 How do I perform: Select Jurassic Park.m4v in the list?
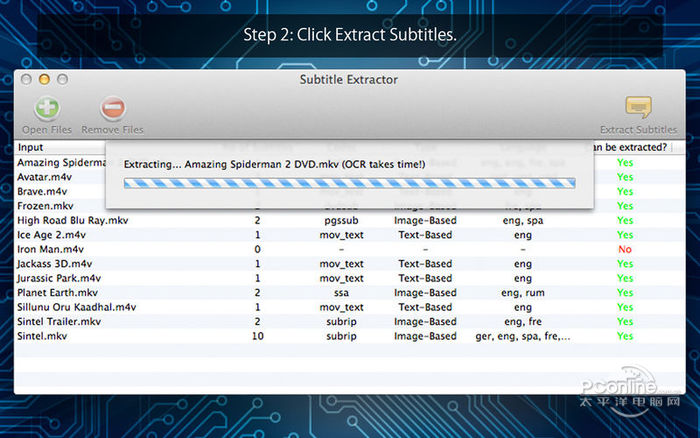(59, 278)
